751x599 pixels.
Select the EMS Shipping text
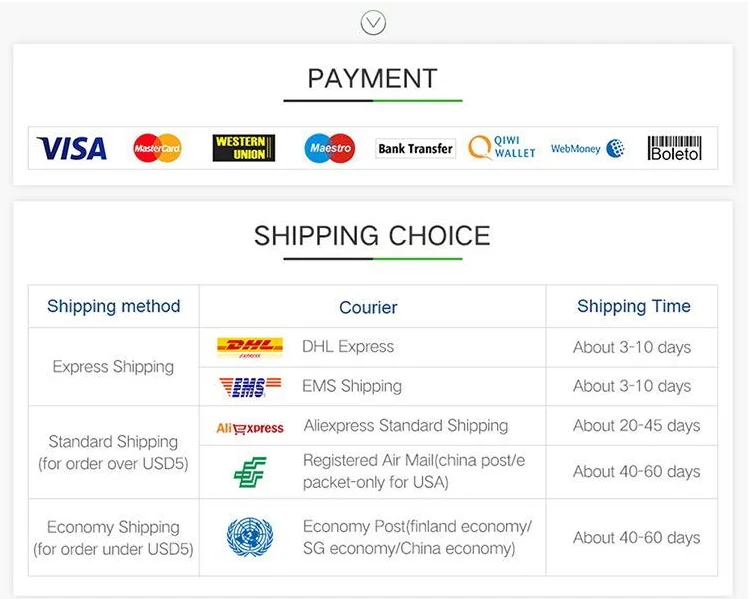pos(352,386)
